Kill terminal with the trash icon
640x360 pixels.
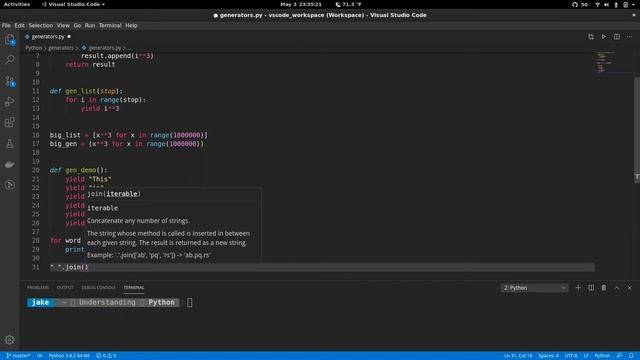[x=604, y=288]
